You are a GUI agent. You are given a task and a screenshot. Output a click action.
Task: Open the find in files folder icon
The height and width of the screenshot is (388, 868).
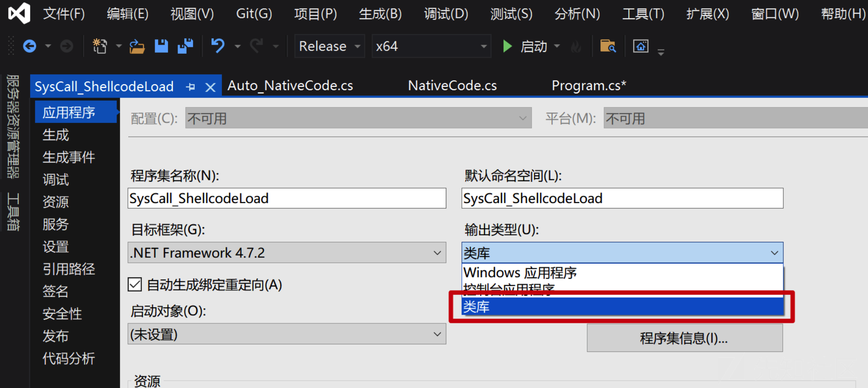pos(608,46)
